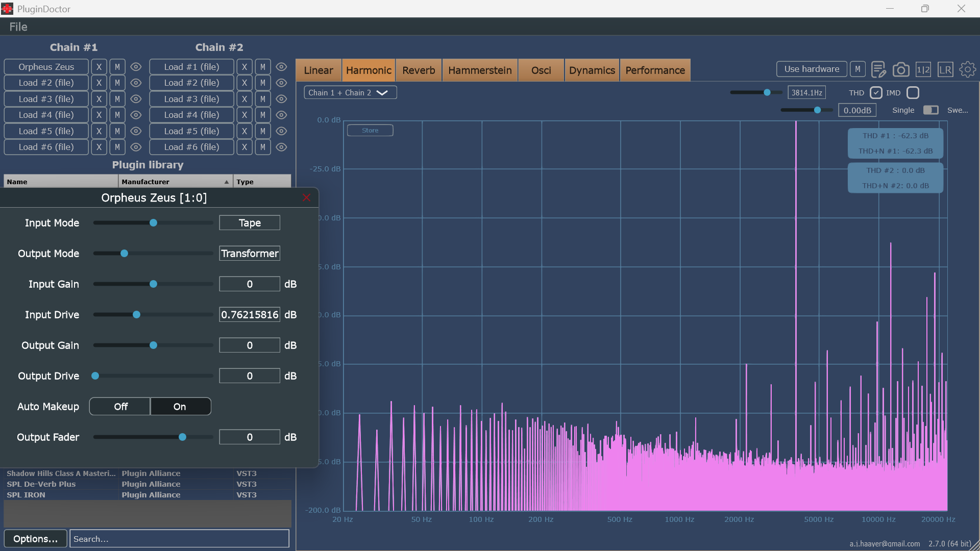
Task: Toggle eye for Chain #1 Load #4
Action: click(x=136, y=115)
